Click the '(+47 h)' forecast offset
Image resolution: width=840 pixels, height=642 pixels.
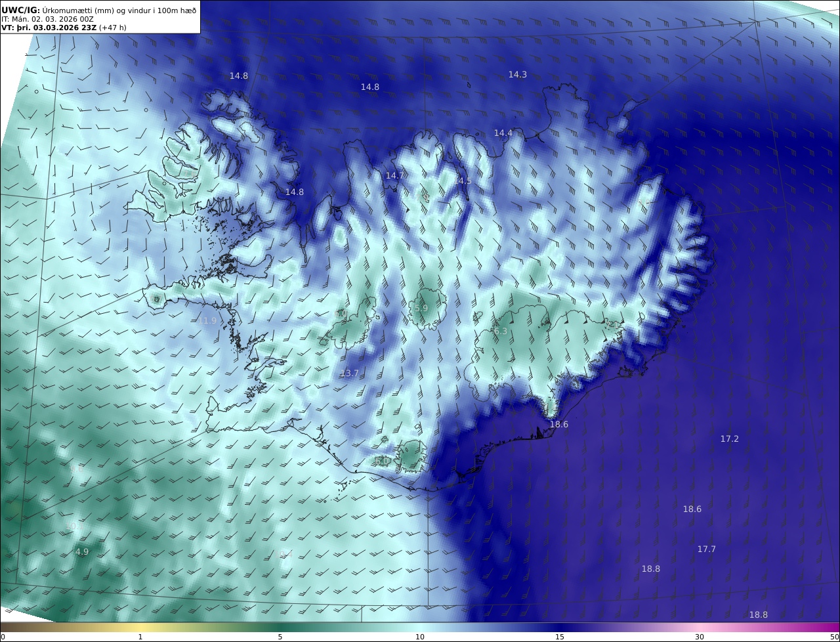point(113,28)
